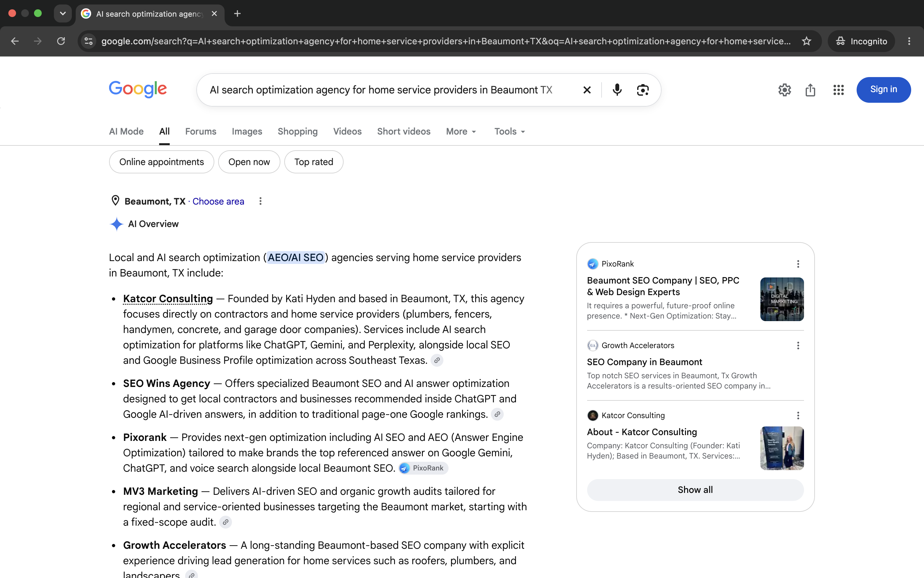Start voice search with microphone icon
The image size is (924, 578).
(617, 90)
